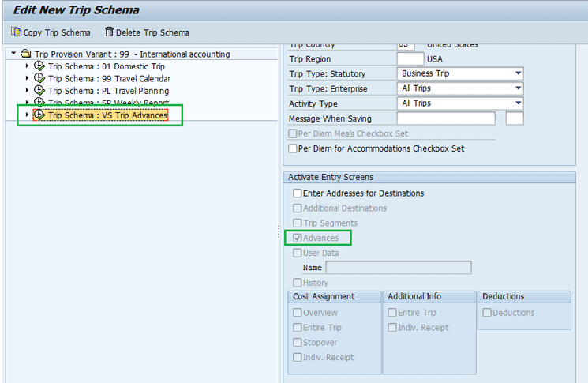The width and height of the screenshot is (588, 383).
Task: Open the Trip Type: Enterprise dropdown
Action: tap(518, 88)
